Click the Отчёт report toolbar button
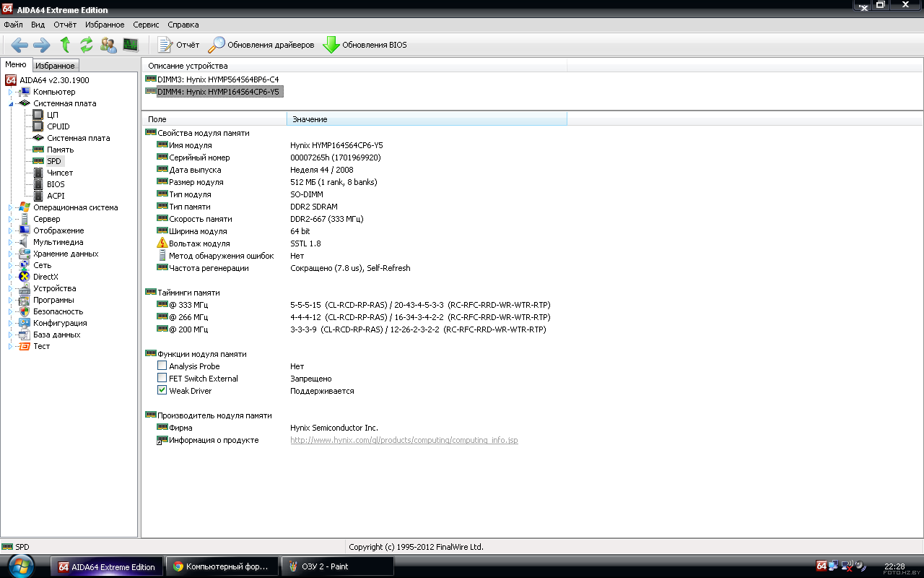 178,45
